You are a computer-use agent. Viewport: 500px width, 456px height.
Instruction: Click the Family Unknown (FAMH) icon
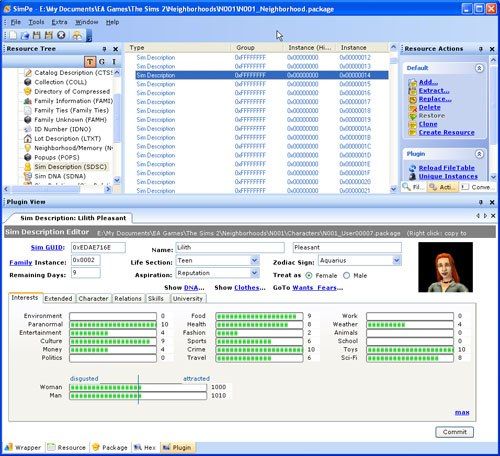(x=28, y=120)
